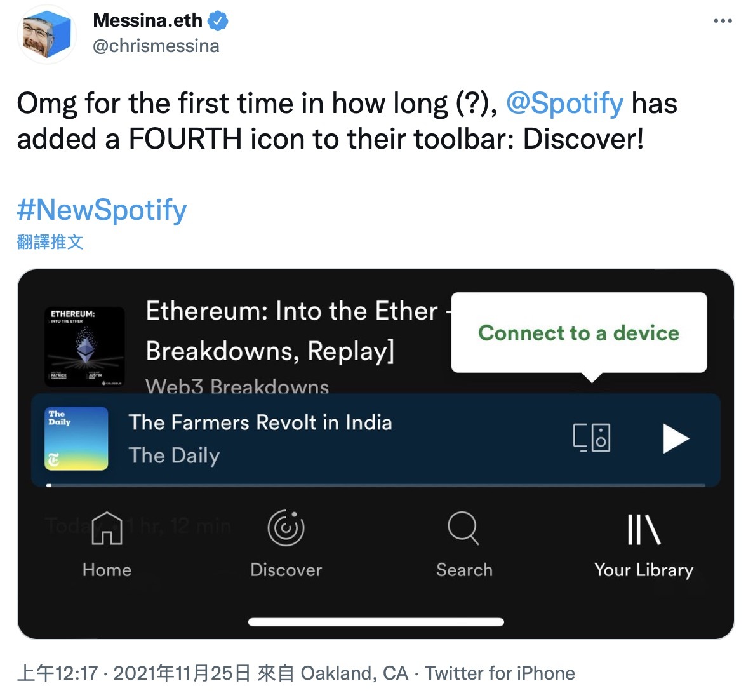This screenshot has height=700, width=753.
Task: Click the blue verified badge
Action: 218,21
